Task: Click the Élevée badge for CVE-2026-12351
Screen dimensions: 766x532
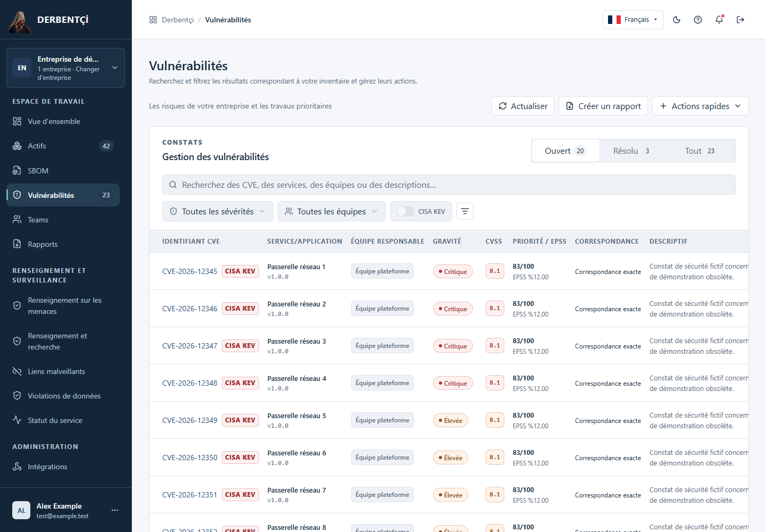Action: (x=451, y=495)
